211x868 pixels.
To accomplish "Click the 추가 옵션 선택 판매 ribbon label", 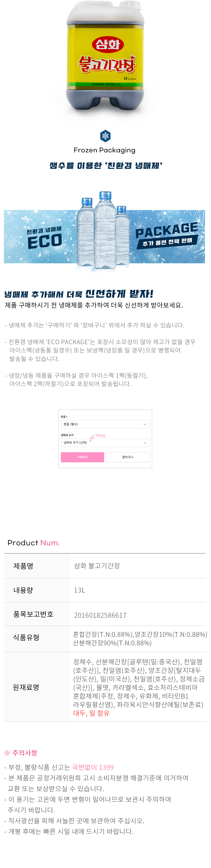I will coord(167,242).
